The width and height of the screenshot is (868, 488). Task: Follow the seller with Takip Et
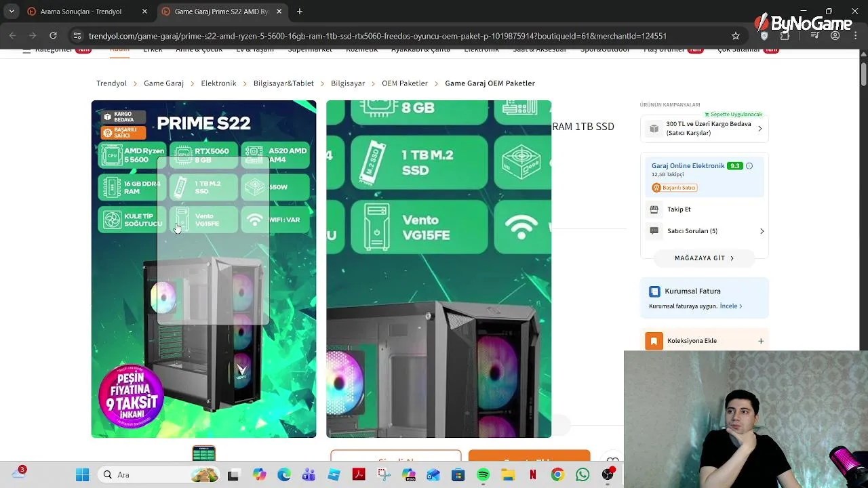679,209
